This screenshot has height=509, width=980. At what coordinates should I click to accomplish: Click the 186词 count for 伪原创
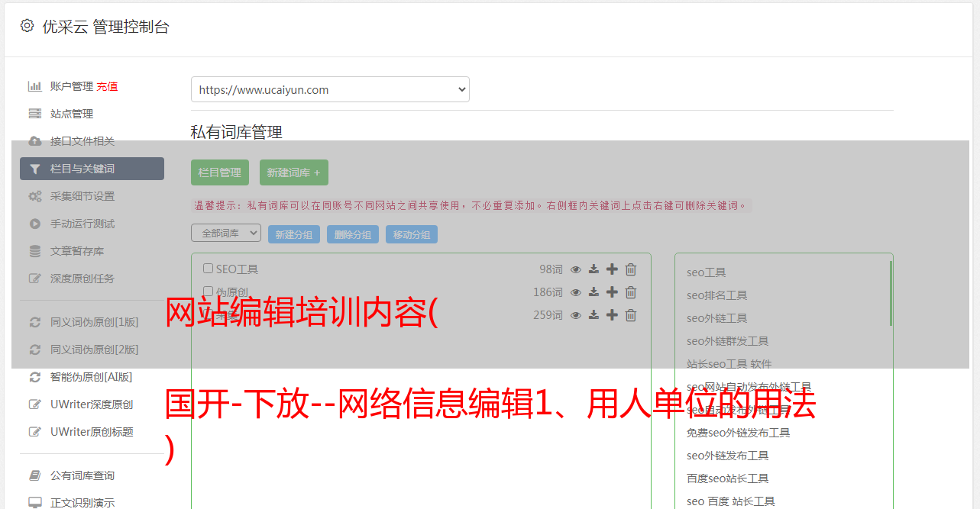(x=548, y=292)
